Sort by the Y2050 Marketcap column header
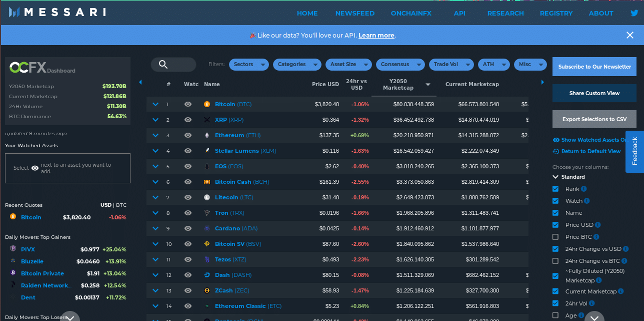 coord(404,84)
